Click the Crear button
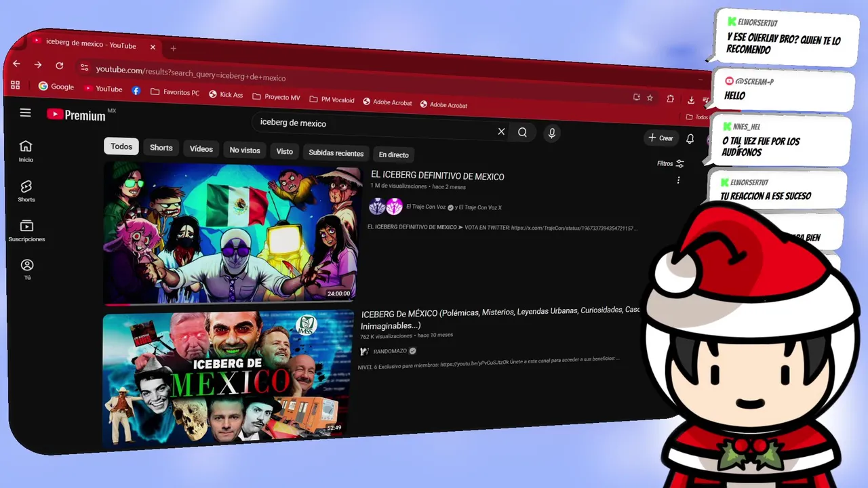 [660, 138]
